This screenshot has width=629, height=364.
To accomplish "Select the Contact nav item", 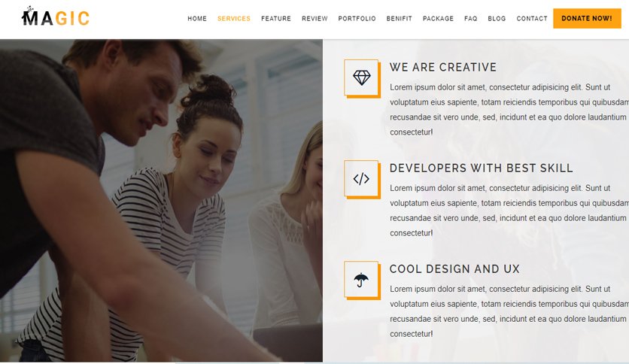I will point(532,19).
